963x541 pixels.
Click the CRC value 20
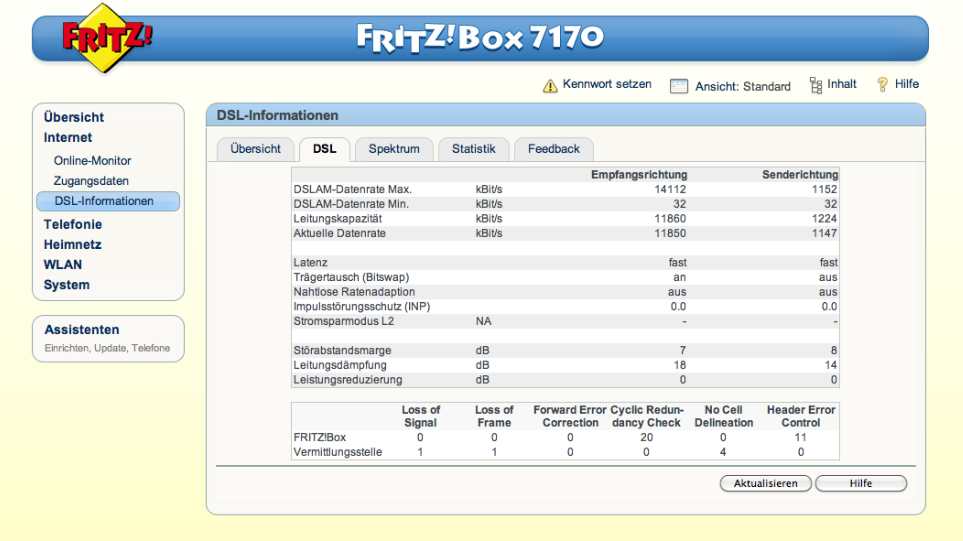(646, 438)
